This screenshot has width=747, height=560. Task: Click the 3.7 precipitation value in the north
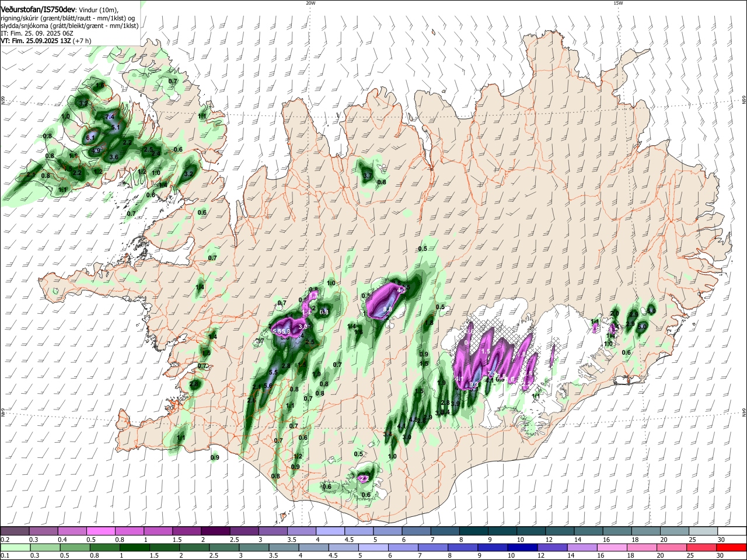pos(368,176)
